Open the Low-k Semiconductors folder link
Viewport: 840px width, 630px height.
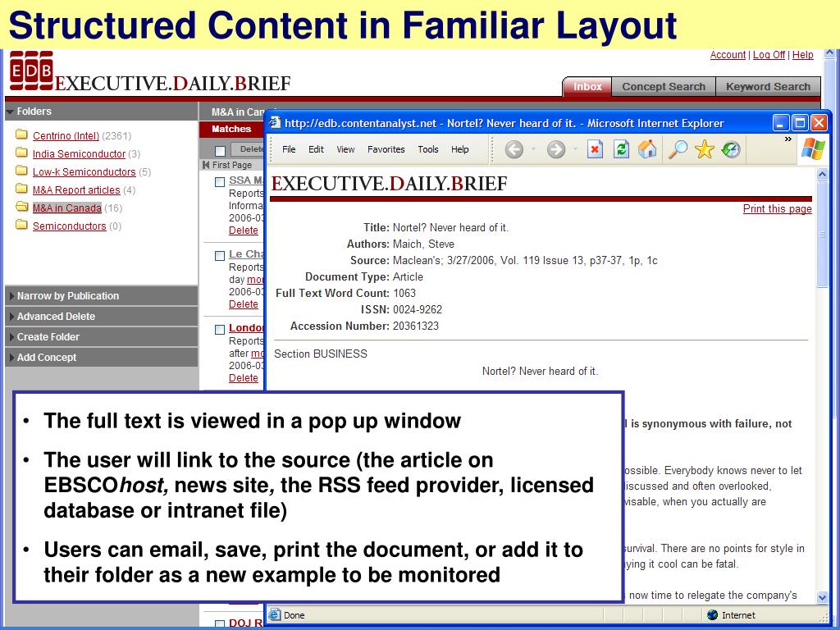click(x=84, y=172)
